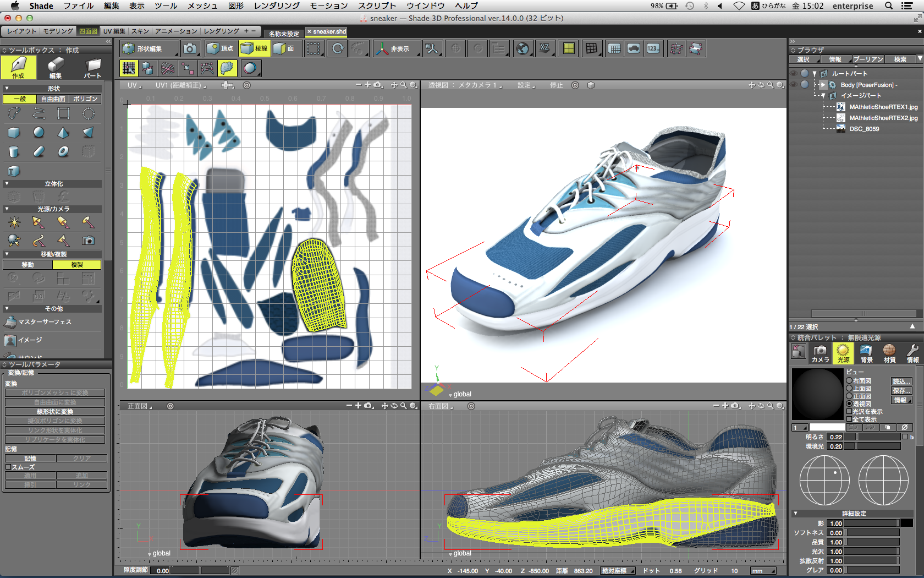
Task: Open the レンダリング menu
Action: pyautogui.click(x=277, y=6)
